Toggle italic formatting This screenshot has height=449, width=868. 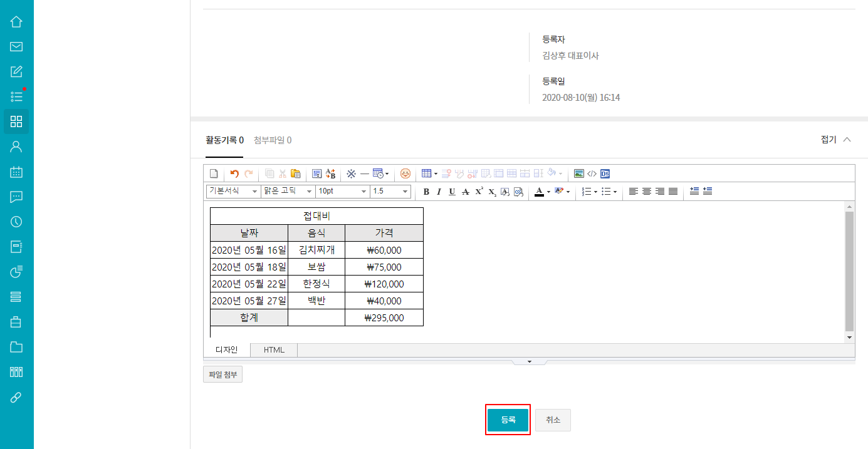pyautogui.click(x=439, y=192)
